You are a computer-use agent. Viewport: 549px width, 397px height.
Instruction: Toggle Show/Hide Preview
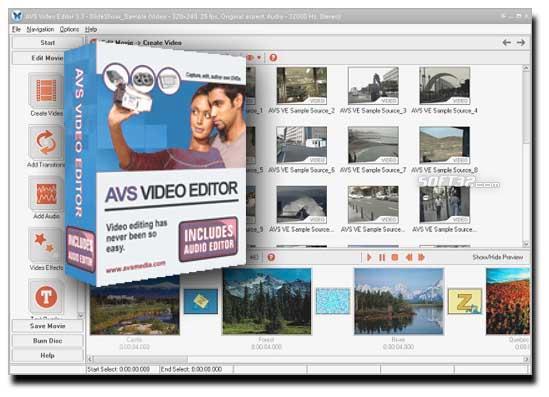[498, 257]
